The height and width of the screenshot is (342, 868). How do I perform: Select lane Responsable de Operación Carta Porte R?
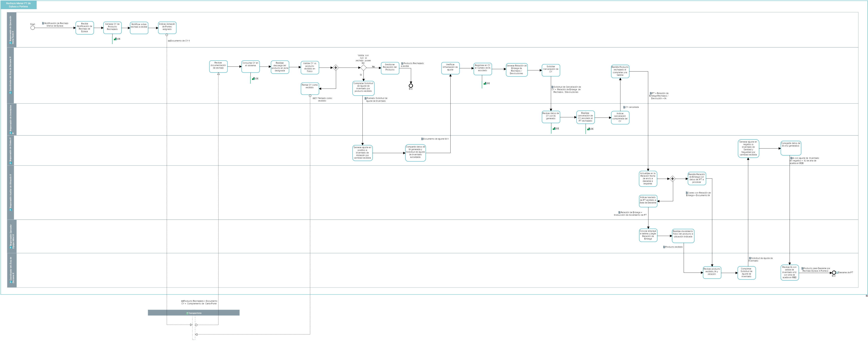pos(12,30)
